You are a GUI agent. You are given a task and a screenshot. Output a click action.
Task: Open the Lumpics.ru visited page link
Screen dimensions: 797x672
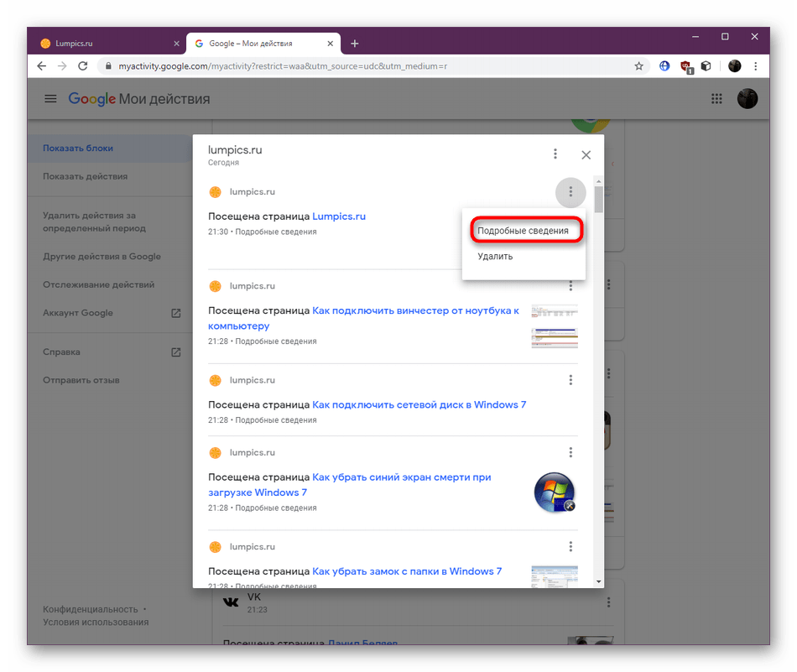[x=339, y=216]
